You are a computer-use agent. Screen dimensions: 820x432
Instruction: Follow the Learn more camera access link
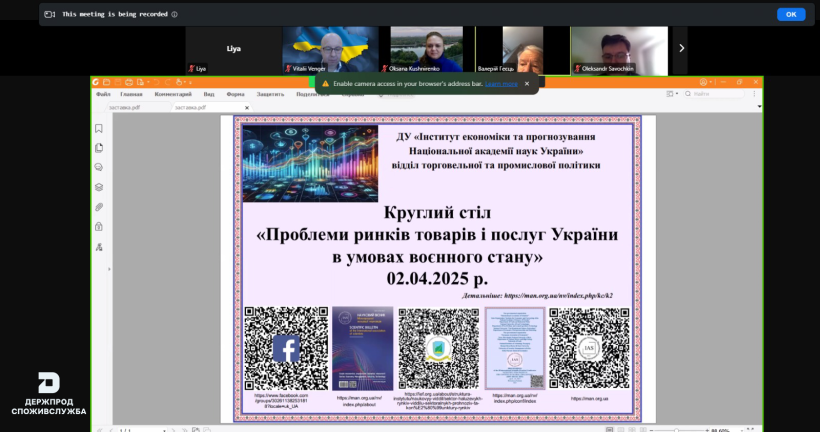(x=501, y=84)
